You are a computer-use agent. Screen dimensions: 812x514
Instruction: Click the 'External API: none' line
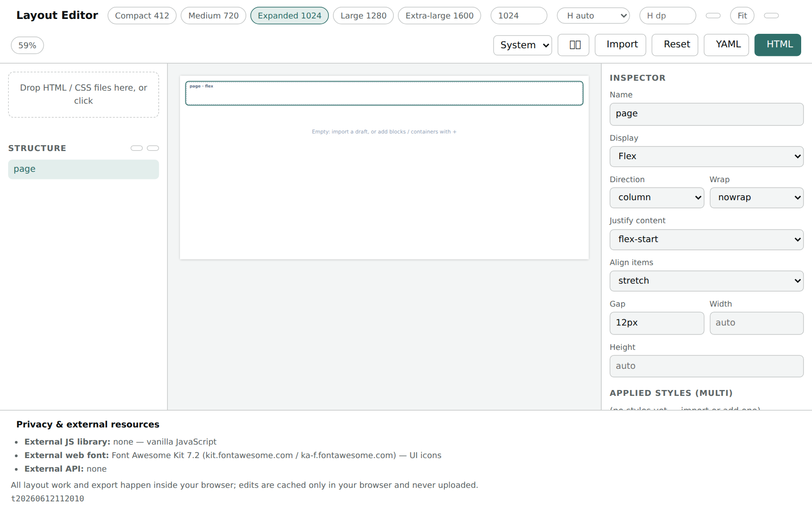click(65, 469)
